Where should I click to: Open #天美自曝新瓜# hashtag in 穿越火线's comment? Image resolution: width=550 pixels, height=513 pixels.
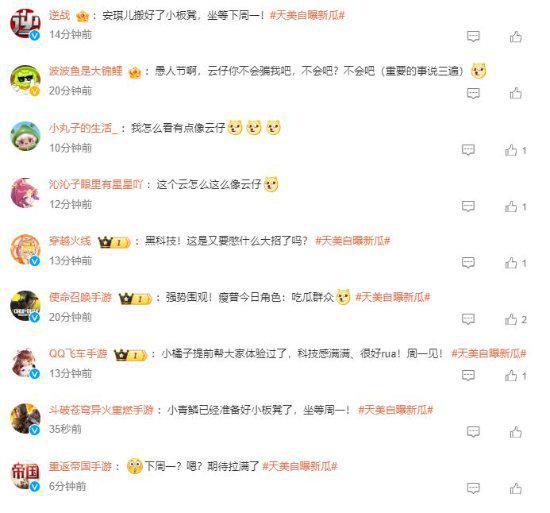point(353,241)
